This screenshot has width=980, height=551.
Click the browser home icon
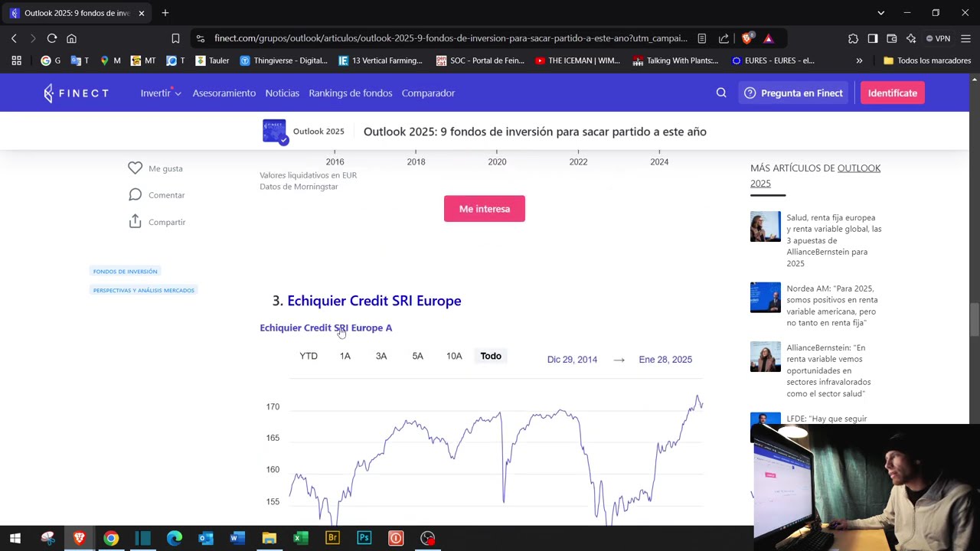(x=71, y=38)
